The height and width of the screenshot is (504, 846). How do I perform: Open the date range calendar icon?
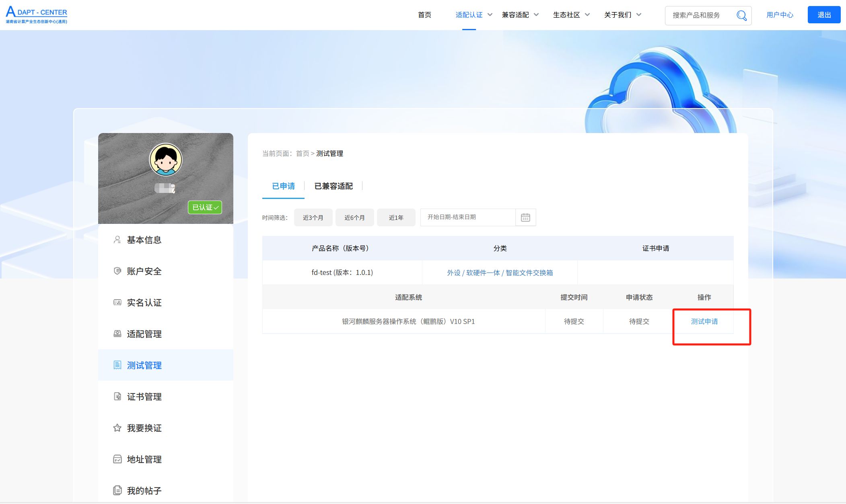coord(525,217)
